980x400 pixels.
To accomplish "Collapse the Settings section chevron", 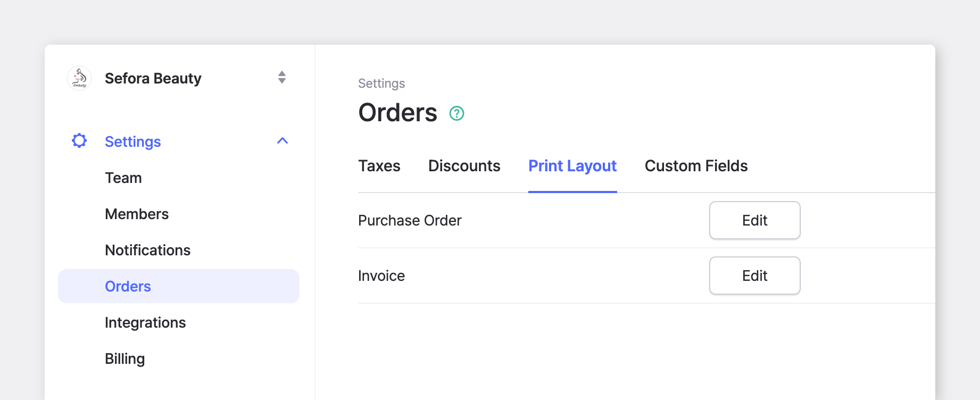I will (x=283, y=141).
